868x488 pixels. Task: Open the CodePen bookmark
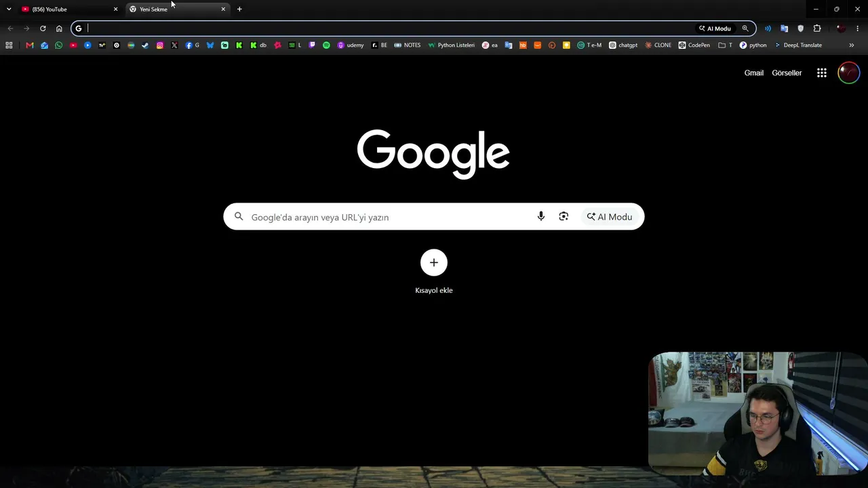(694, 45)
